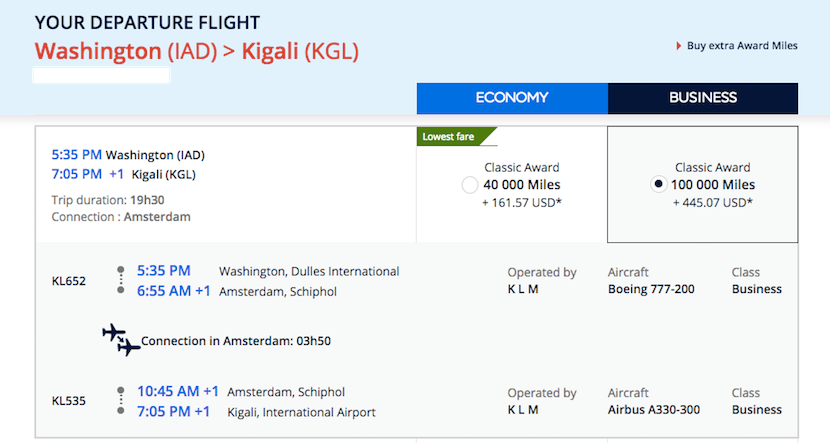Select the 40 000 Miles Economy award
The width and height of the screenshot is (830, 443).
469,185
